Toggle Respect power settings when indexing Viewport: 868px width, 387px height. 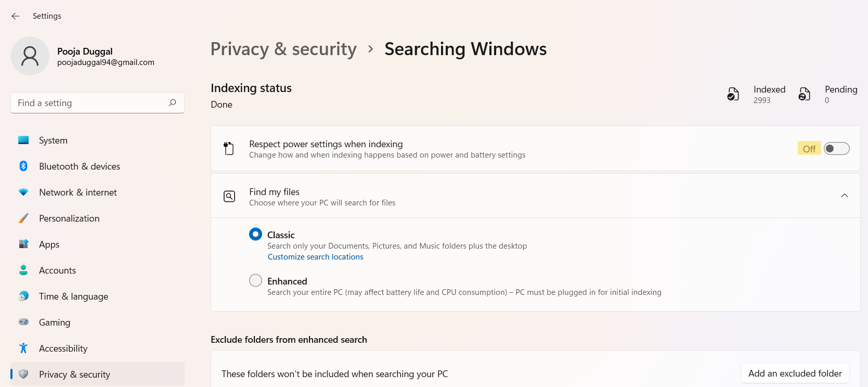click(x=836, y=149)
